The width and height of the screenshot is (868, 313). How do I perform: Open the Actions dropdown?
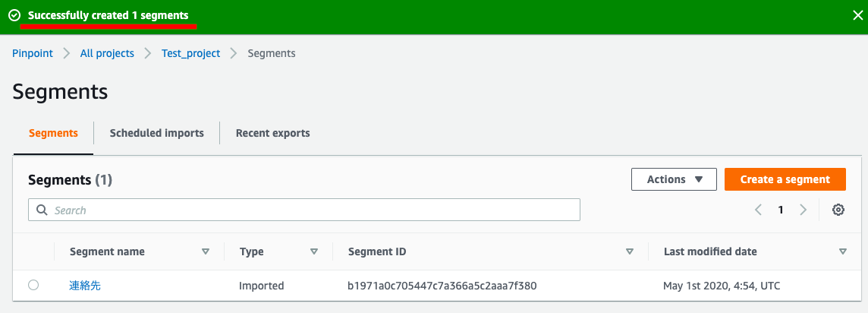click(673, 179)
